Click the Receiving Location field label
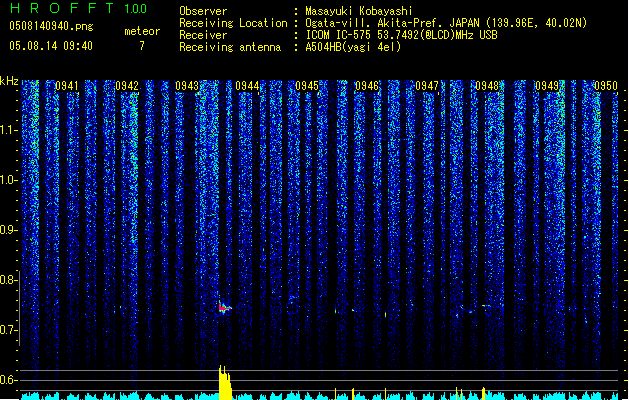Viewport: 629px width, 400px height. click(x=233, y=23)
